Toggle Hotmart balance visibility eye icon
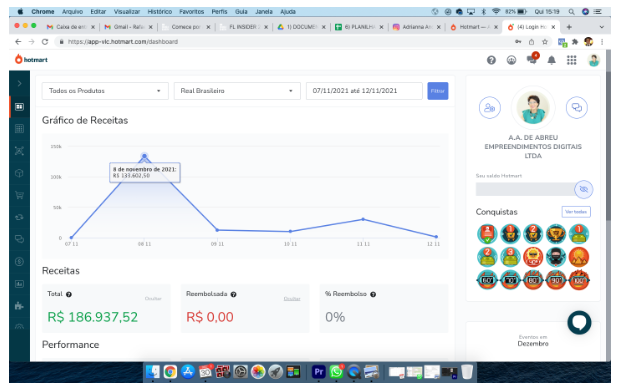 click(x=584, y=189)
